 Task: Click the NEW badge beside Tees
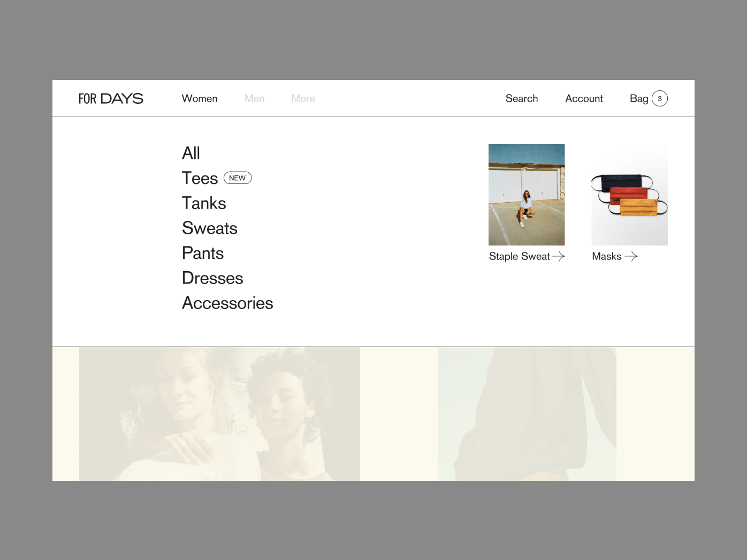pos(238,178)
